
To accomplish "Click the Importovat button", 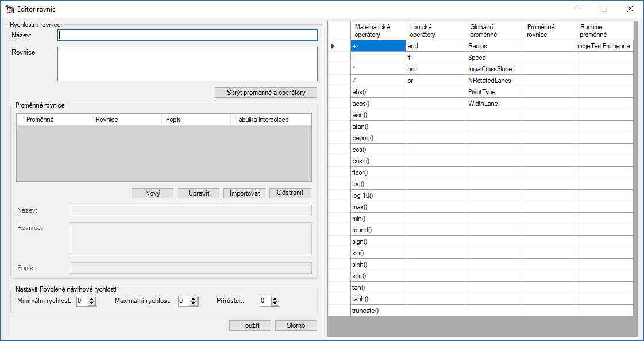I will [244, 193].
